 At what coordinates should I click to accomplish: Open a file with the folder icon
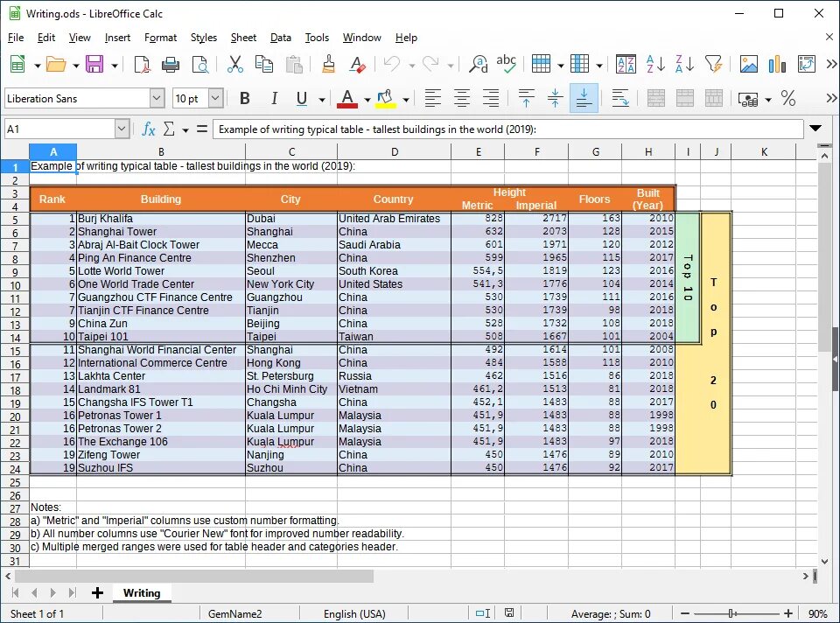pyautogui.click(x=56, y=65)
